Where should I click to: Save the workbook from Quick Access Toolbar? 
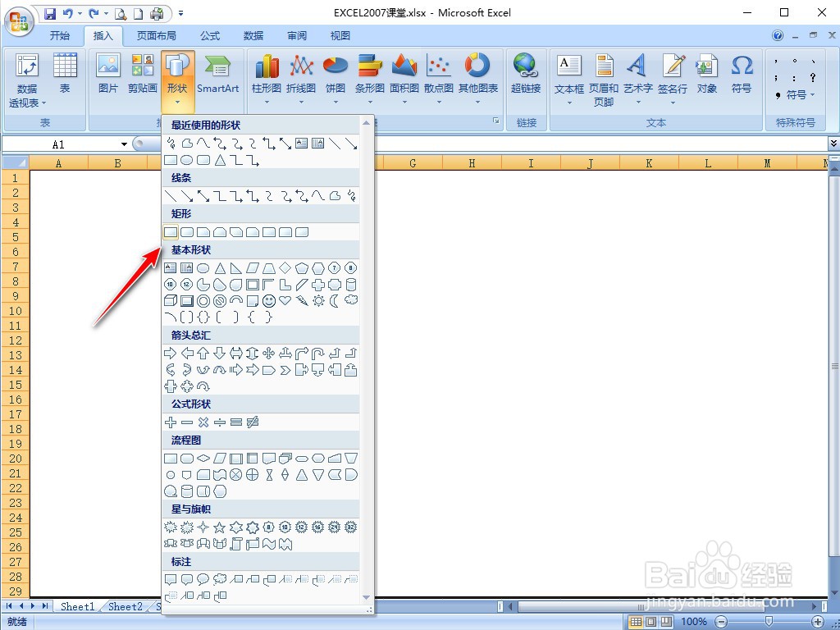point(50,13)
